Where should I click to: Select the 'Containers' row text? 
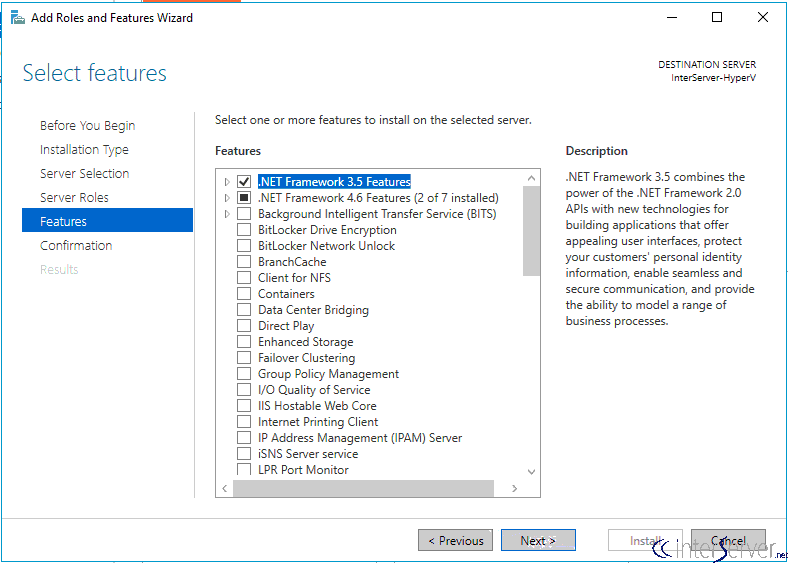(x=286, y=294)
